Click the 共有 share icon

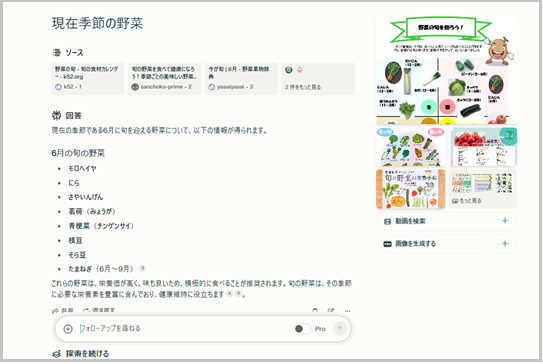click(55, 311)
